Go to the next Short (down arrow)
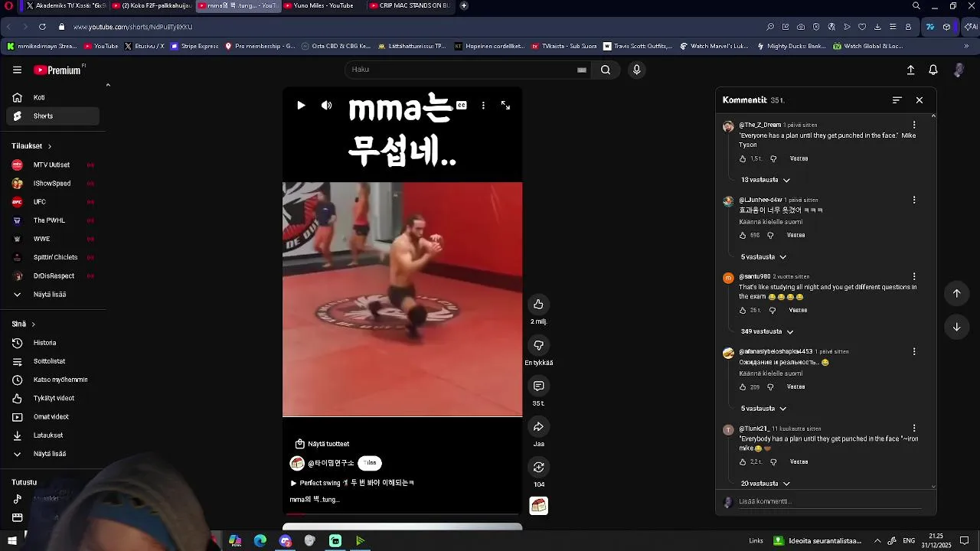This screenshot has height=551, width=980. (956, 327)
